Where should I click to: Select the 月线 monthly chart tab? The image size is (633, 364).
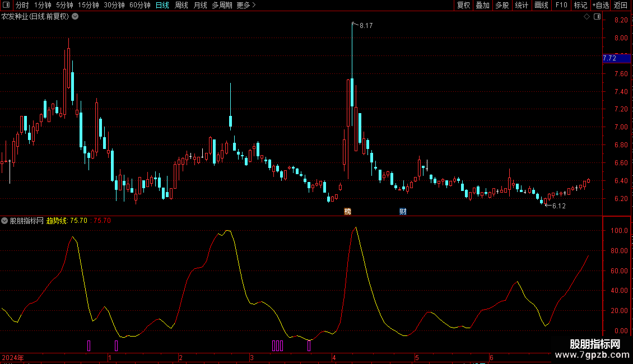(x=200, y=5)
